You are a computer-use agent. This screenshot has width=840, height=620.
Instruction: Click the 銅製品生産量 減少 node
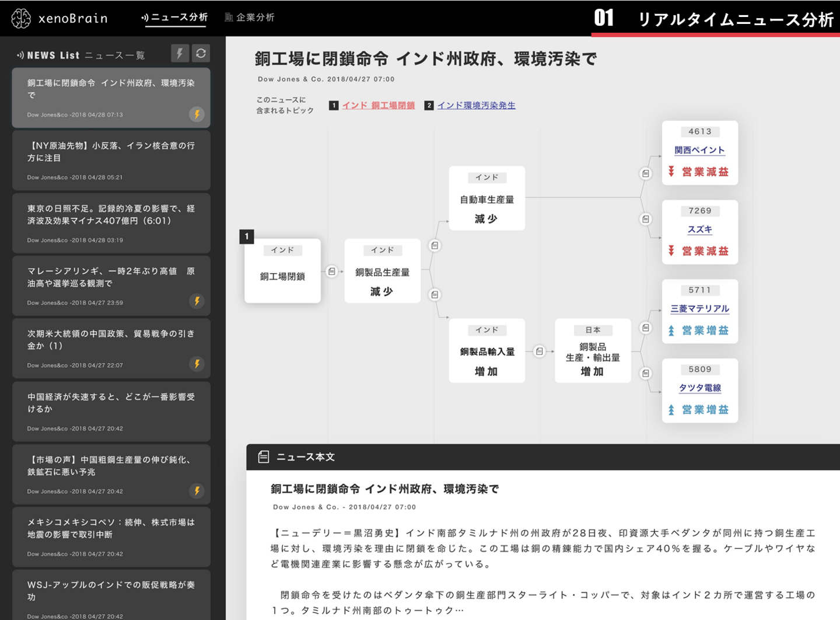[x=382, y=271]
